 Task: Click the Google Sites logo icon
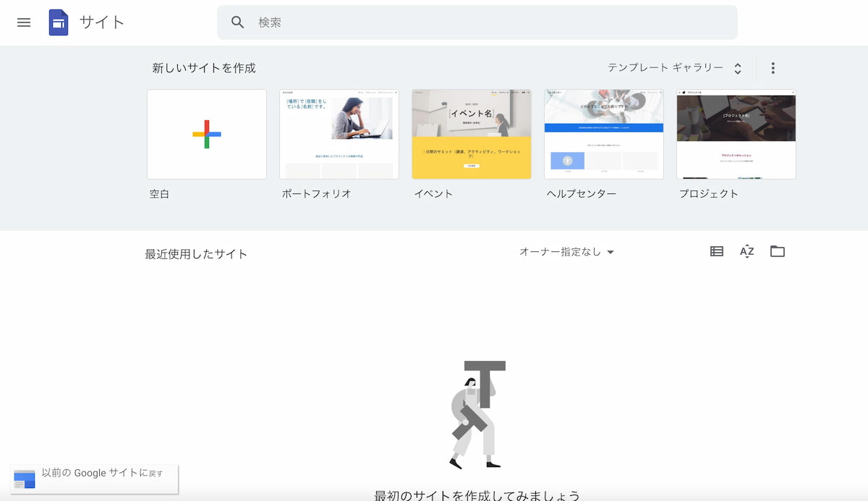(x=59, y=22)
